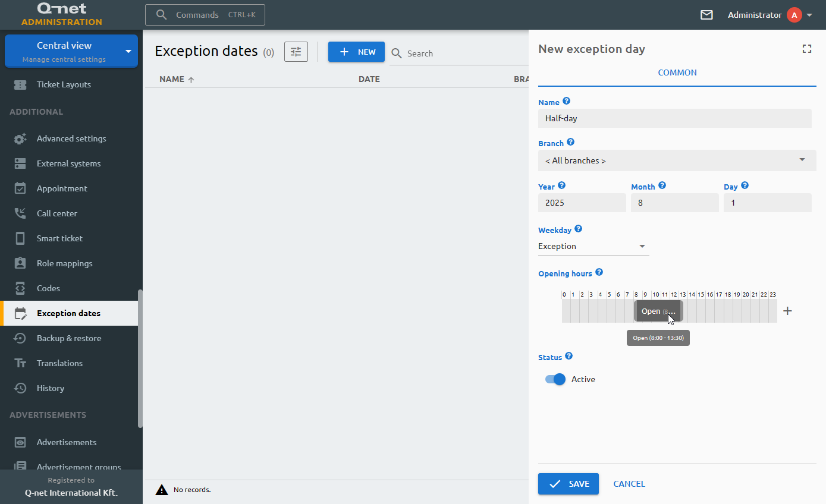Edit the Month field
The height and width of the screenshot is (504, 826).
pos(675,203)
